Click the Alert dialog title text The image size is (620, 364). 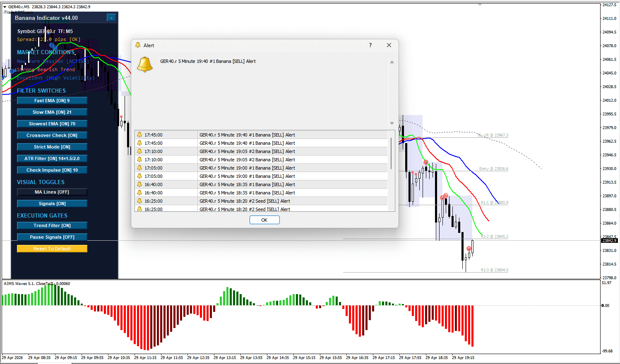[x=149, y=45]
